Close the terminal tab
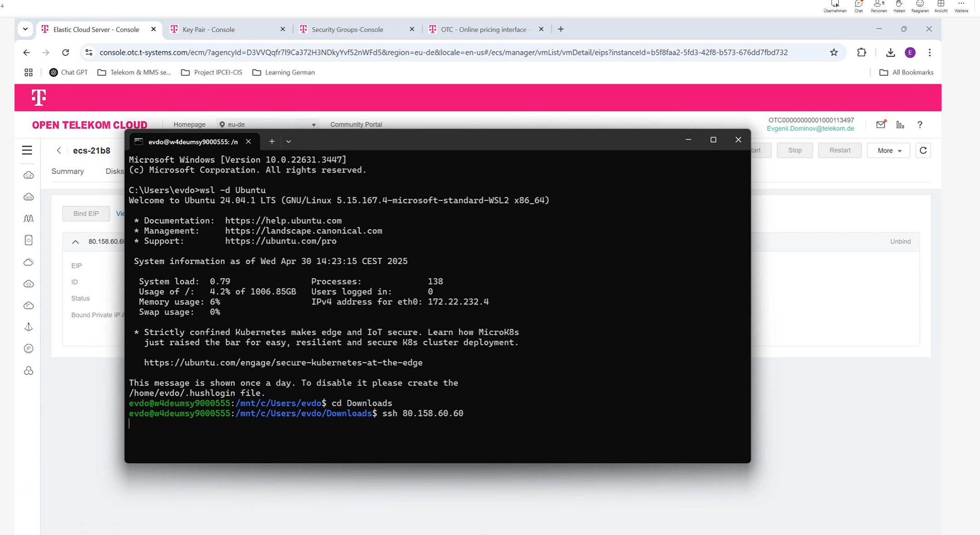The height and width of the screenshot is (535, 980). (248, 142)
